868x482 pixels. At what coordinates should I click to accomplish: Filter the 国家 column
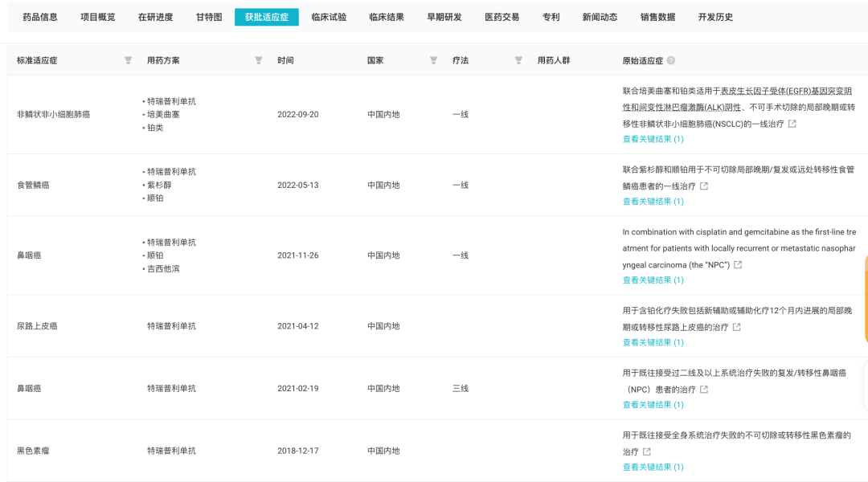coord(433,60)
